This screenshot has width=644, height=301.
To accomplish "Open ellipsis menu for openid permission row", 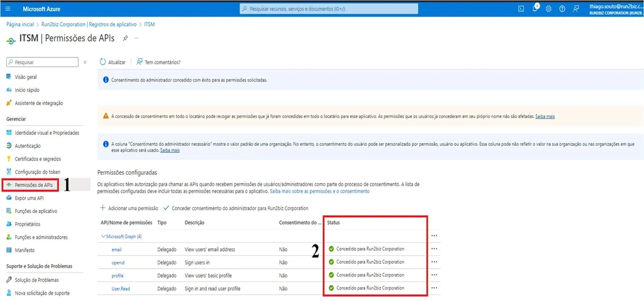I will (x=434, y=262).
